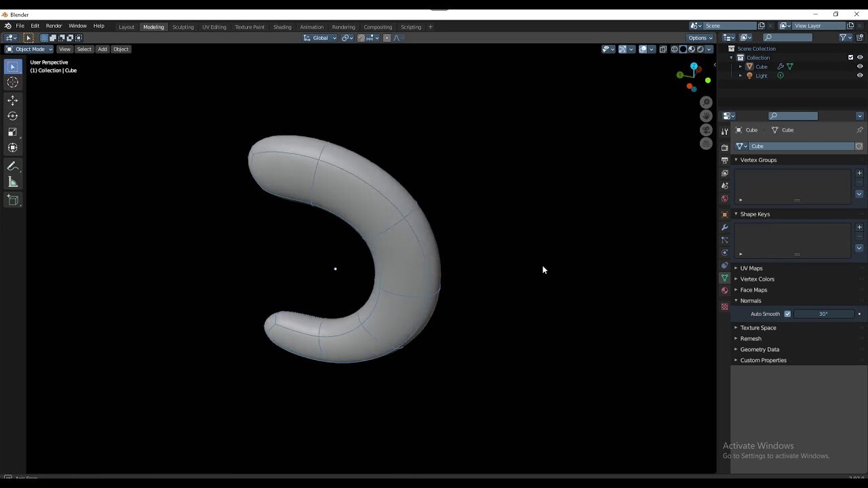868x488 pixels.
Task: Select the Rotate tool
Action: coord(12,116)
